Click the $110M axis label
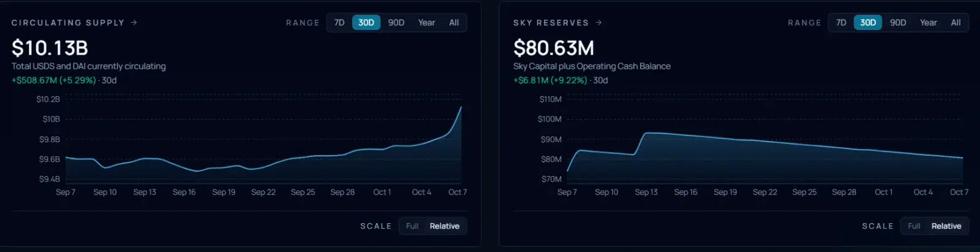This screenshot has height=252, width=980. tap(551, 99)
